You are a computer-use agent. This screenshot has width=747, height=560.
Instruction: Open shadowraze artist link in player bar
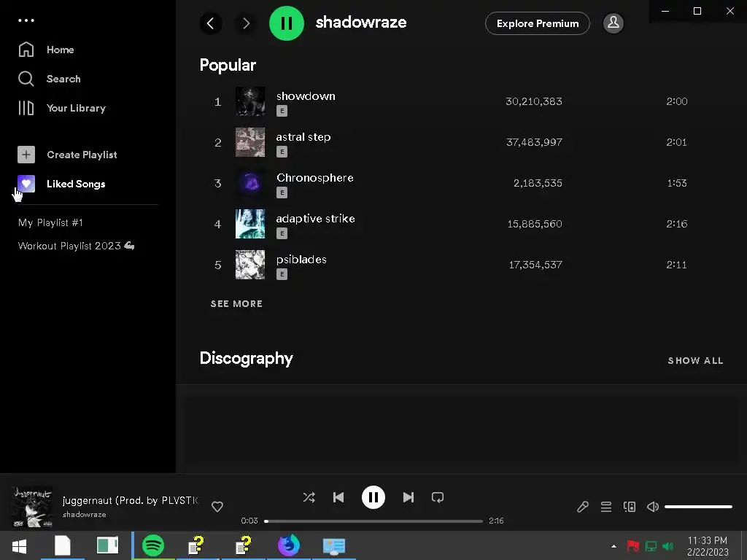pyautogui.click(x=85, y=514)
